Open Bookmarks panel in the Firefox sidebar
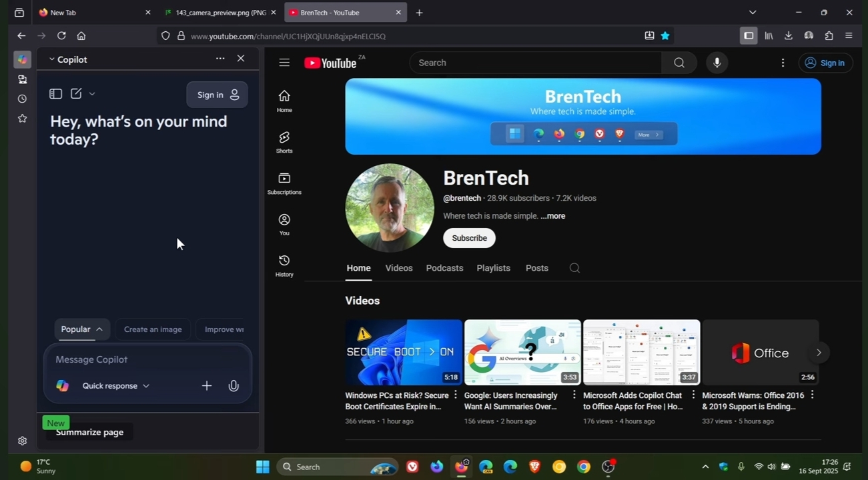This screenshot has width=868, height=480. 22,119
